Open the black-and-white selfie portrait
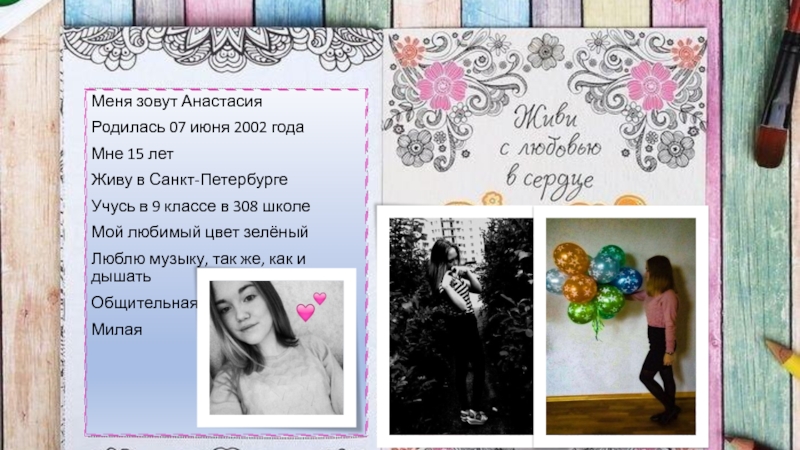The image size is (800, 450). pos(276,346)
